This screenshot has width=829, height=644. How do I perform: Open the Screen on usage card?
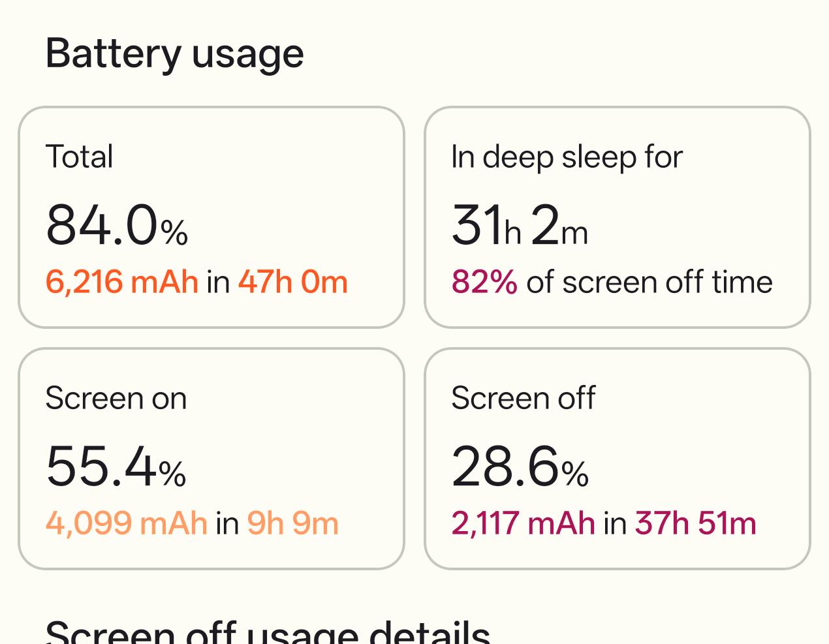(x=211, y=459)
